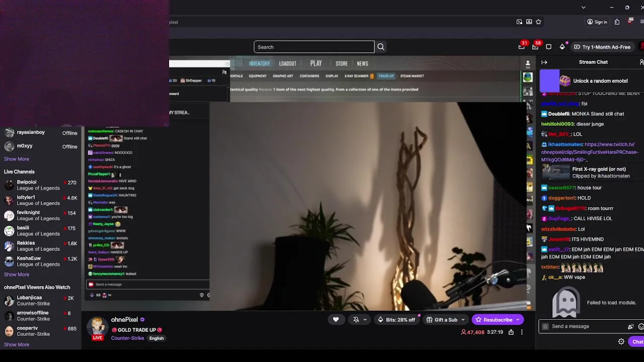
Task: Select the NEWS tab in game stream
Action: [x=362, y=64]
